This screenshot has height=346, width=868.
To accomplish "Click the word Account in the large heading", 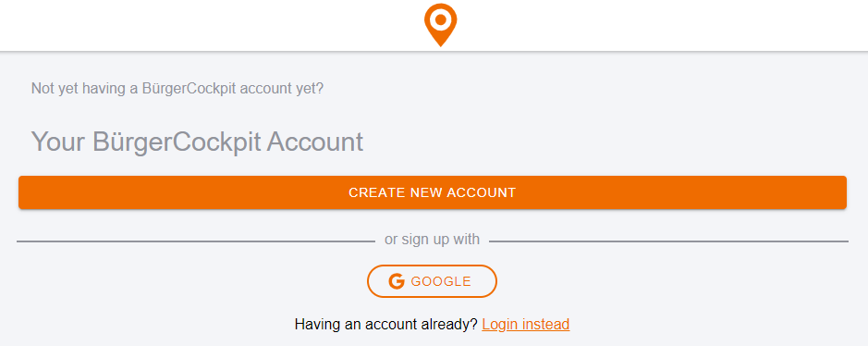I will [x=315, y=142].
